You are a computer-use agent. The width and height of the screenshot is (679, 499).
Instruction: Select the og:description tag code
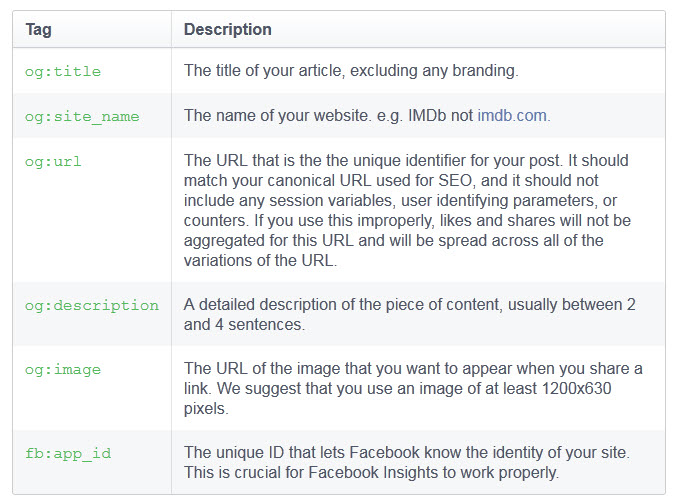92,305
